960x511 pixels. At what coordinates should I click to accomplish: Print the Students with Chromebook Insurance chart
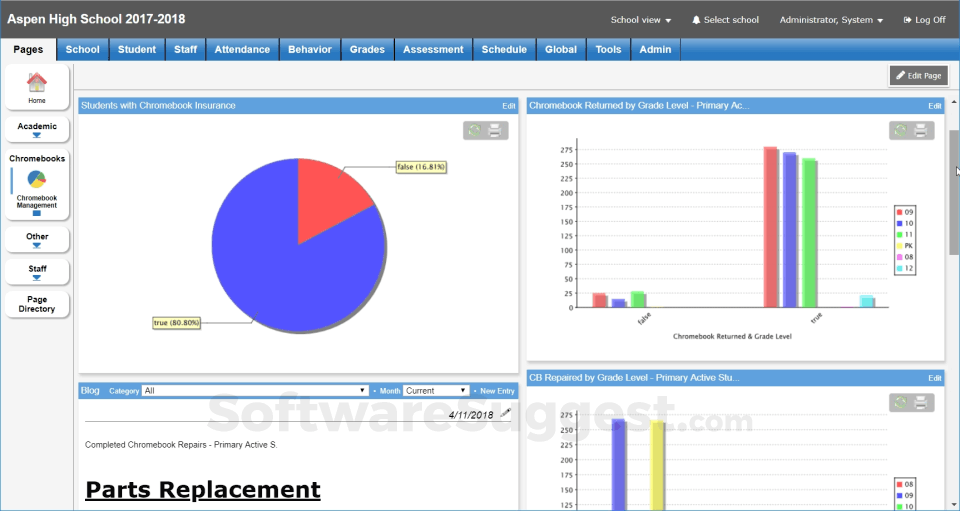[494, 130]
